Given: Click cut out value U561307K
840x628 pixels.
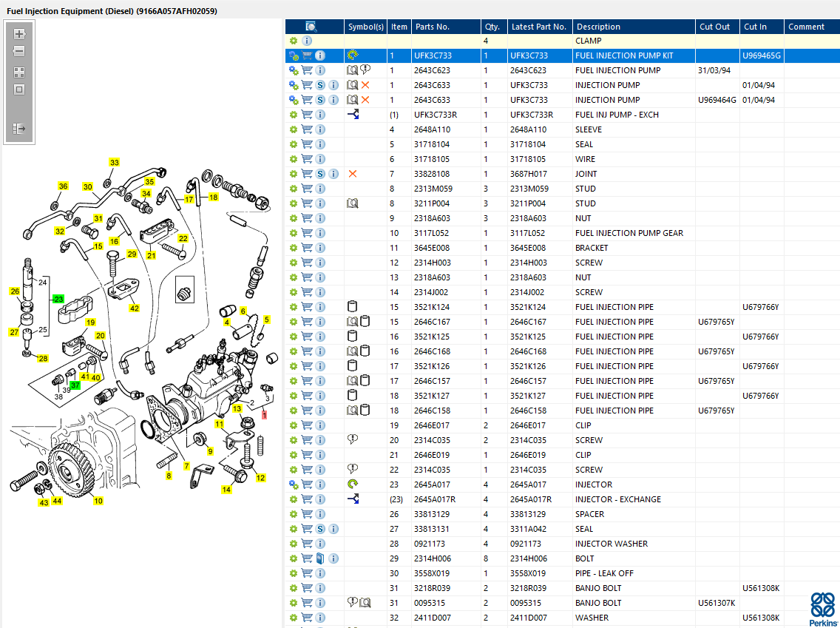Looking at the screenshot, I should [x=717, y=603].
